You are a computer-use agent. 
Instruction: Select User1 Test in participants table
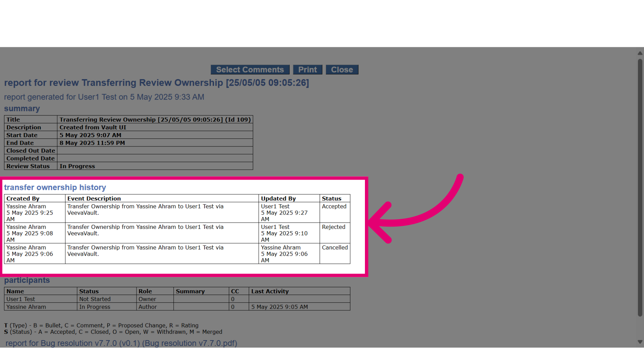[20, 299]
